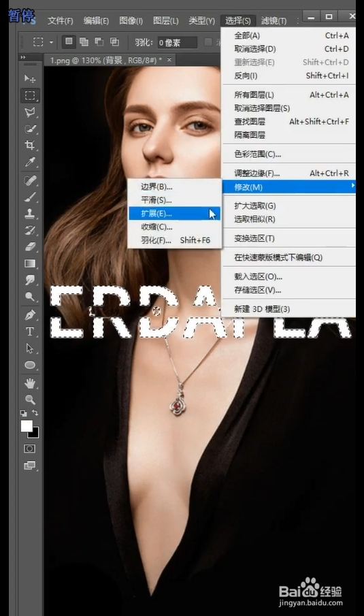Viewport: 364px width, 616px height.
Task: Select the Zoom tool
Action: (30, 400)
